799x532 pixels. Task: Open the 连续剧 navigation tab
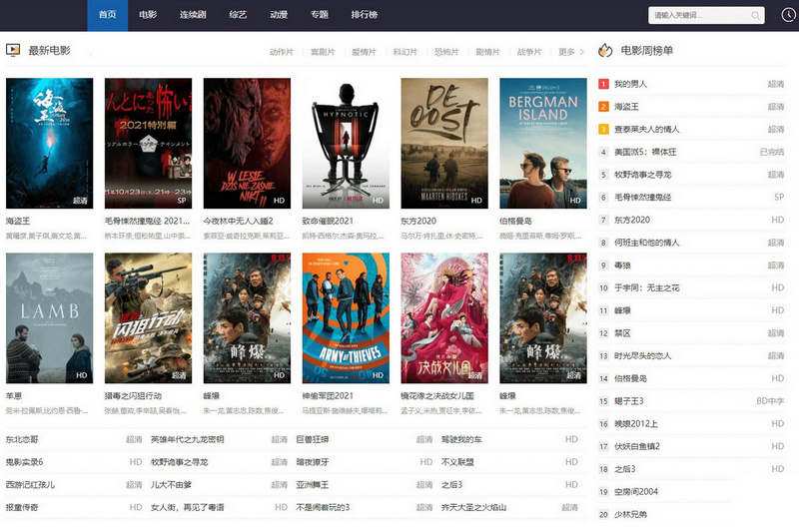193,15
